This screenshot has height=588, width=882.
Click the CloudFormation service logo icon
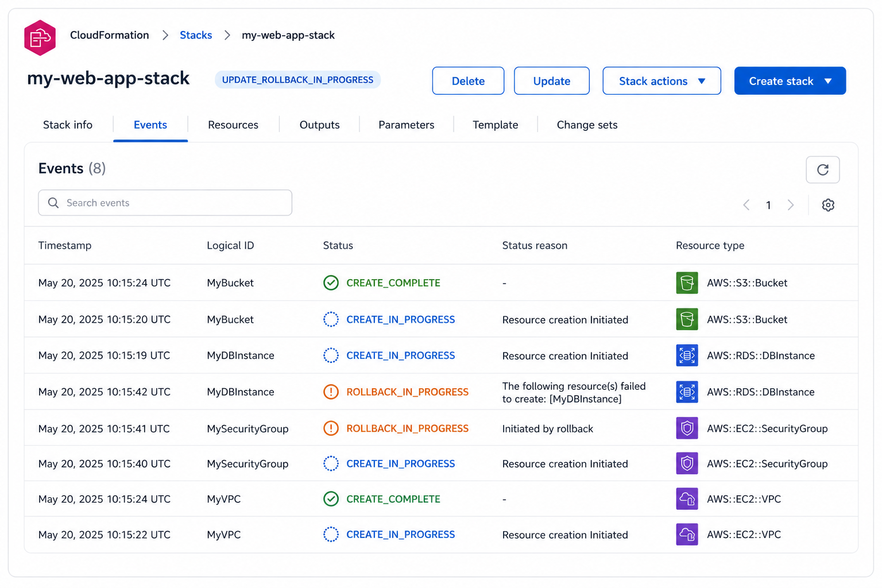[40, 38]
